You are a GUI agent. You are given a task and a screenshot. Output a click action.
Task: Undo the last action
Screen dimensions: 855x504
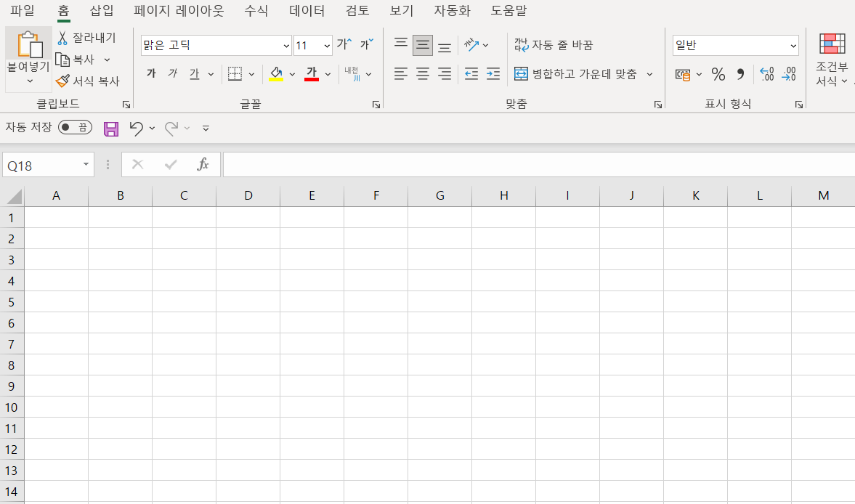tap(138, 128)
